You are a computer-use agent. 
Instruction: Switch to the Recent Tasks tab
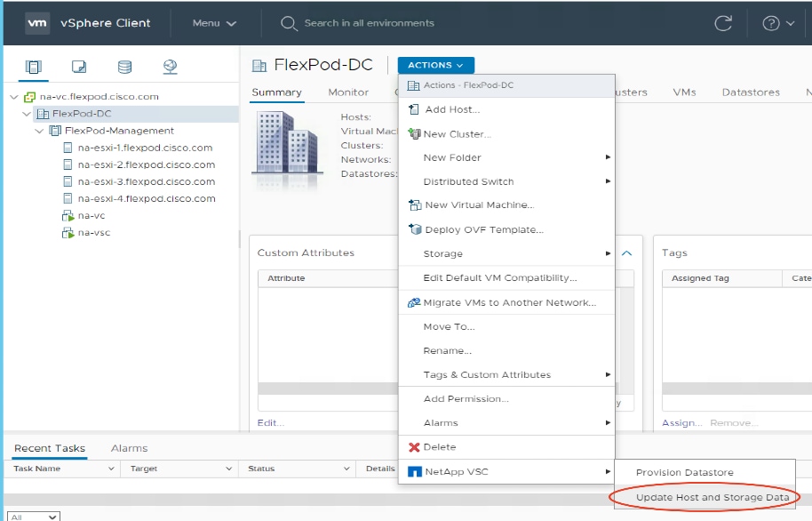(50, 448)
